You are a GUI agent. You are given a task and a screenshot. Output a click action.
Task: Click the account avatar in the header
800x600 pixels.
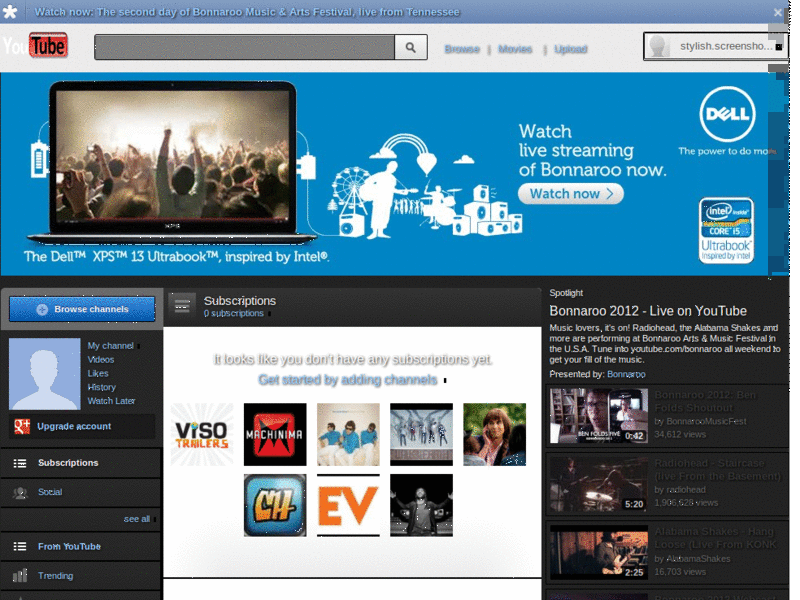[658, 46]
